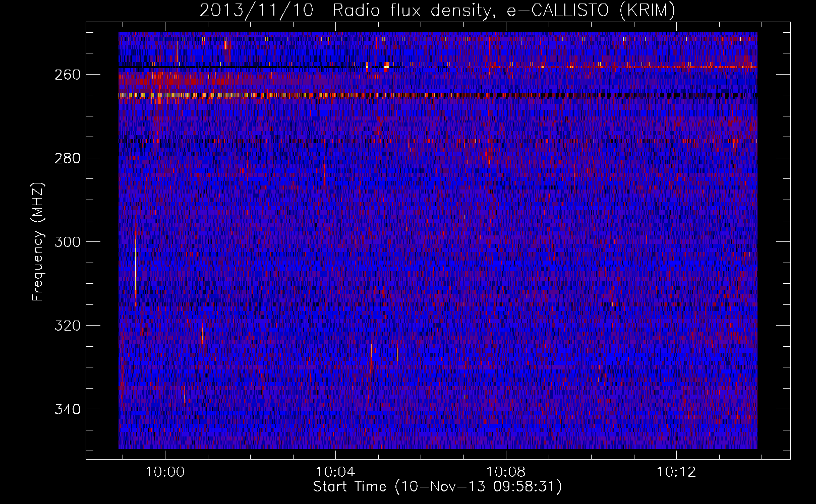Viewport: 816px width, 504px height.
Task: Click the 10:08 time tick label
Action: click(x=506, y=472)
